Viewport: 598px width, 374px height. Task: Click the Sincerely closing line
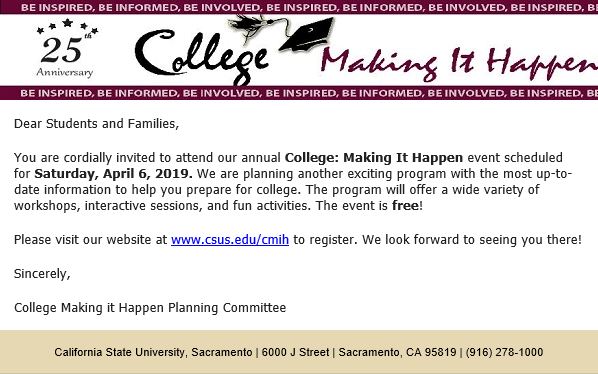(x=42, y=274)
